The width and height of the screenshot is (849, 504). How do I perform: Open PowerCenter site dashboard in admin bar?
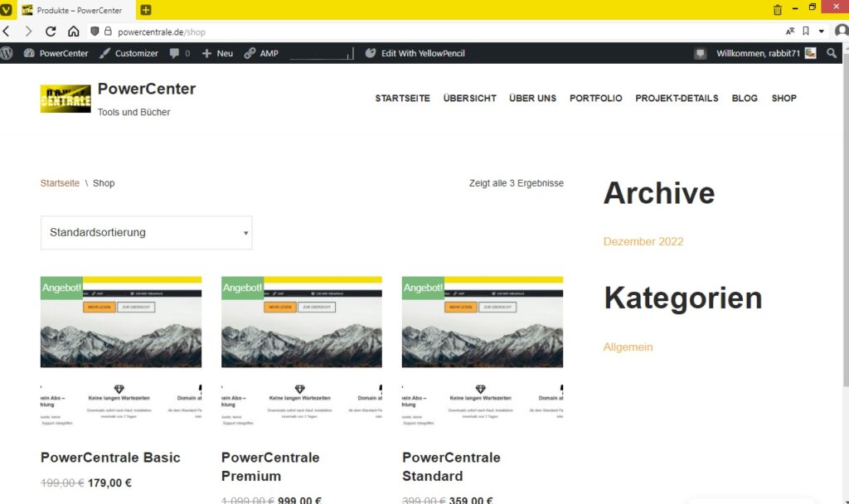click(x=56, y=53)
